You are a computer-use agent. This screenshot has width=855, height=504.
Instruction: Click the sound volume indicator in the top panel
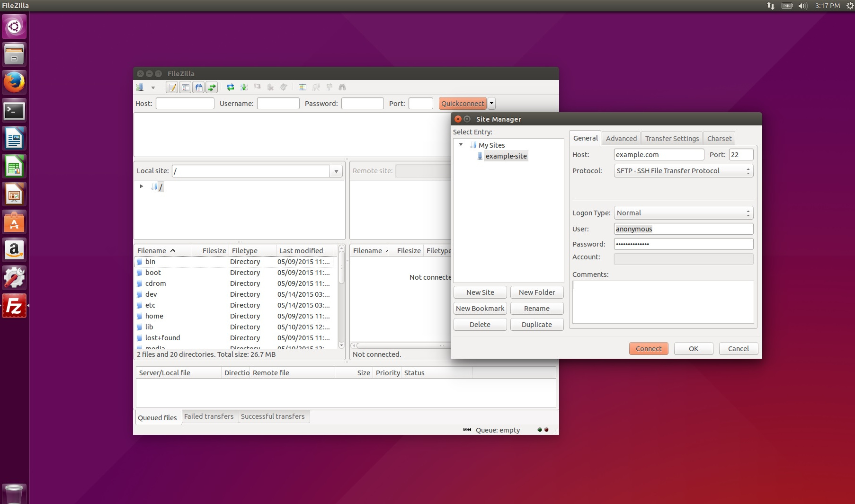(803, 6)
